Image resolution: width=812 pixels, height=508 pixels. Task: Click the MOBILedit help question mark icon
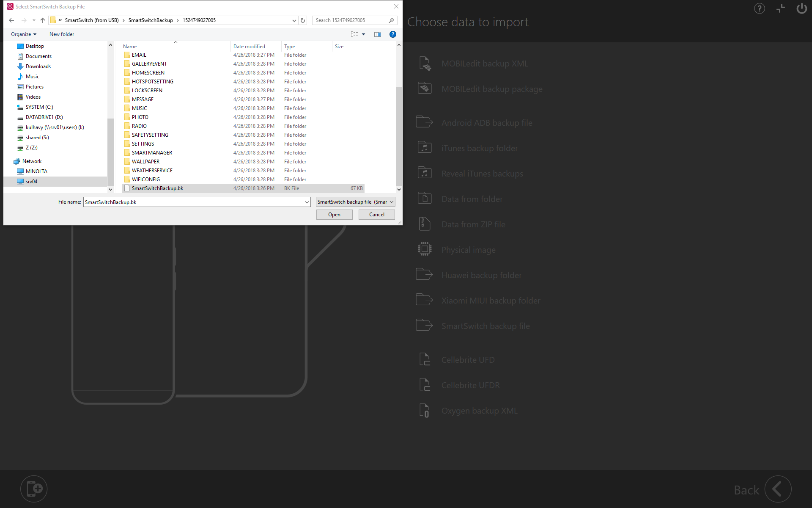click(x=760, y=8)
